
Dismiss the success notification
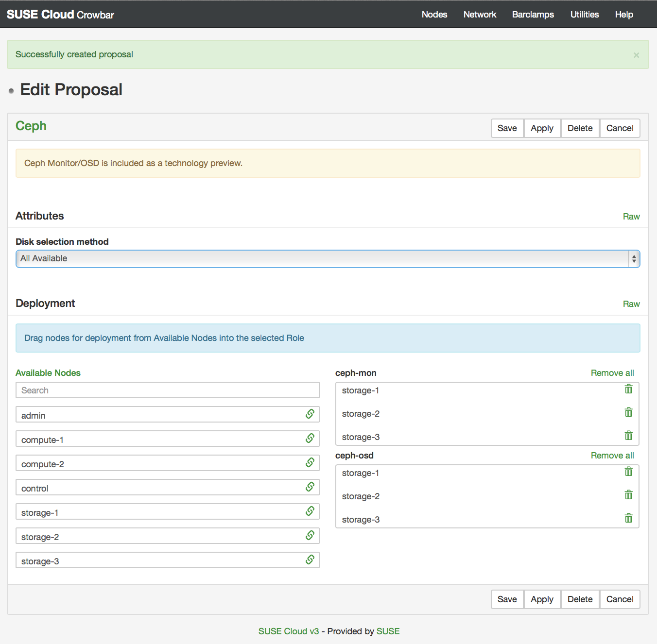click(x=636, y=55)
